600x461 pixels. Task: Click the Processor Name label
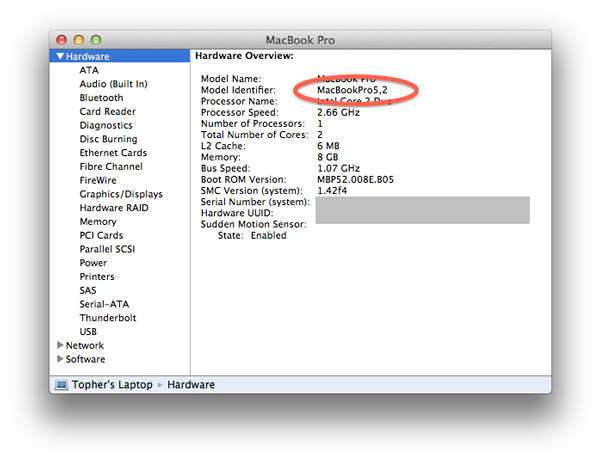(240, 101)
